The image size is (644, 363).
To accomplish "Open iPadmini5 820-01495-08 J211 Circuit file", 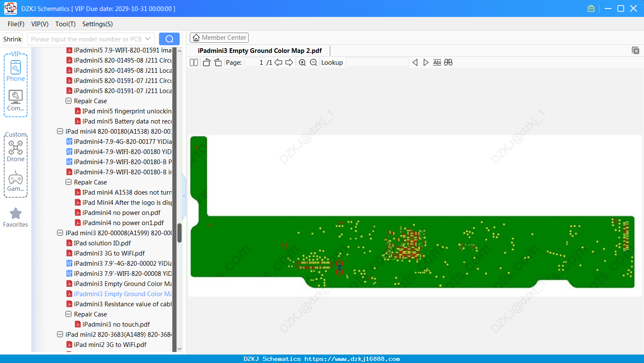I will pos(119,60).
